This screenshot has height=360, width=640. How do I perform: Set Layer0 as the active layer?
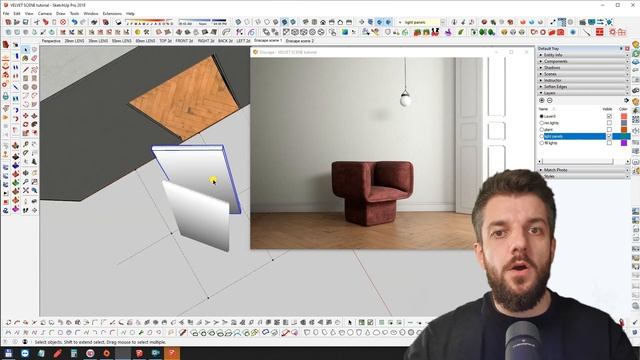[x=542, y=116]
